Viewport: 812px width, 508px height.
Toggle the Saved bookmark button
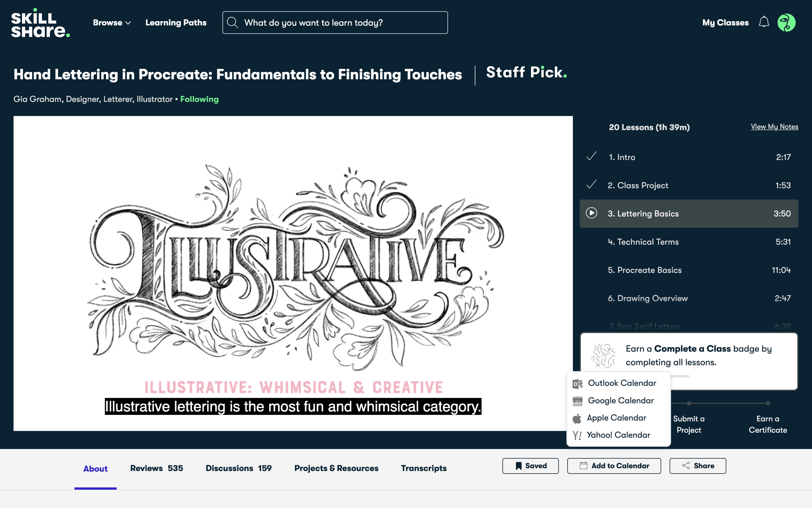[530, 466]
